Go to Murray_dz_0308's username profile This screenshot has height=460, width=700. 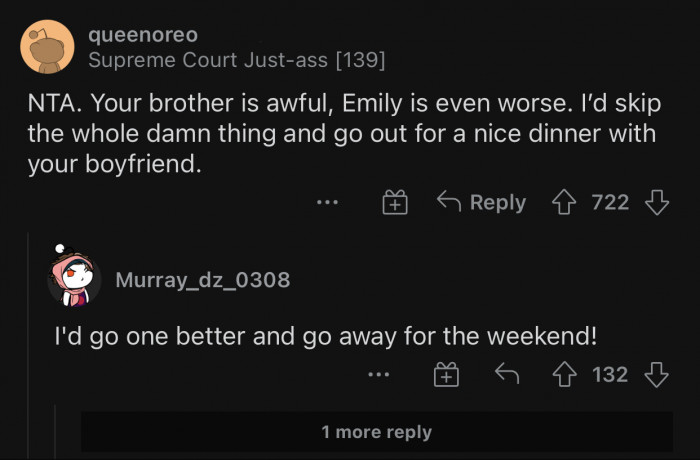pyautogui.click(x=203, y=280)
